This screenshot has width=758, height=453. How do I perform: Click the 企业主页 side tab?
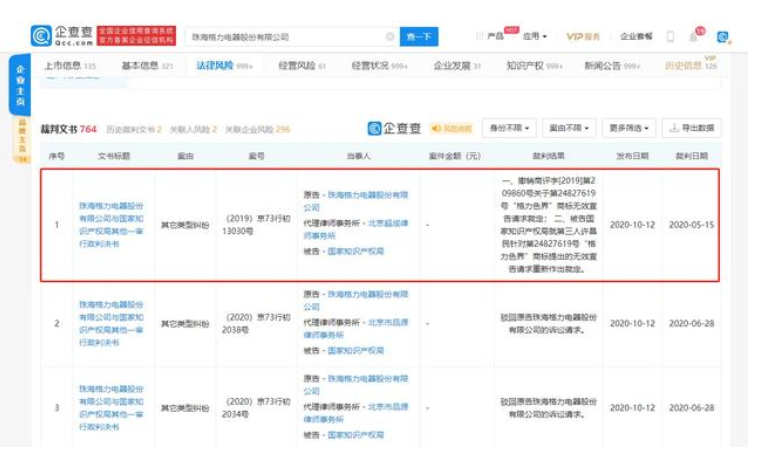coord(20,85)
